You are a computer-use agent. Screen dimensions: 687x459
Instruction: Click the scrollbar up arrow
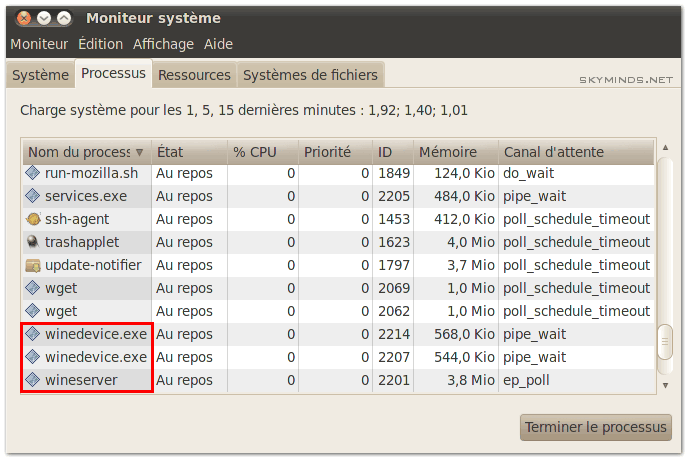[x=665, y=148]
